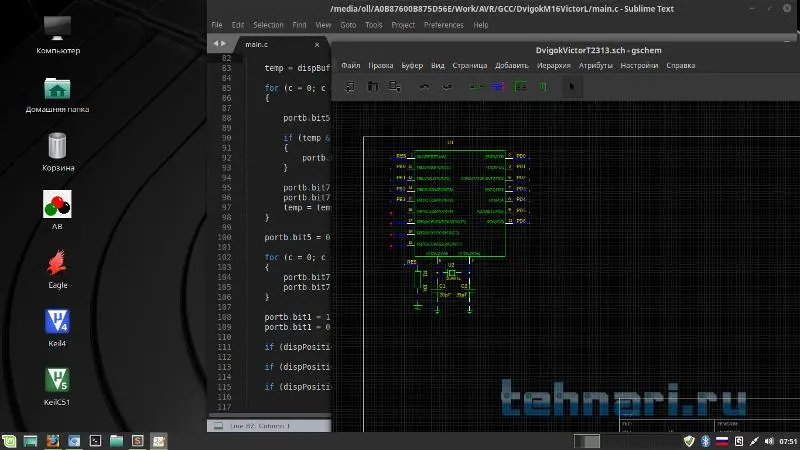Click the 07:51 clock in the panel
This screenshot has height=450, width=800.
pos(788,441)
